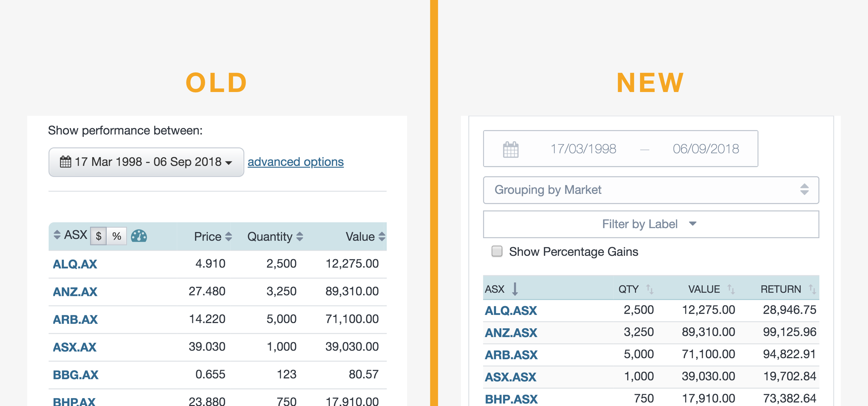Click the ASX descending sort arrow
This screenshot has width=868, height=406.
coord(514,289)
